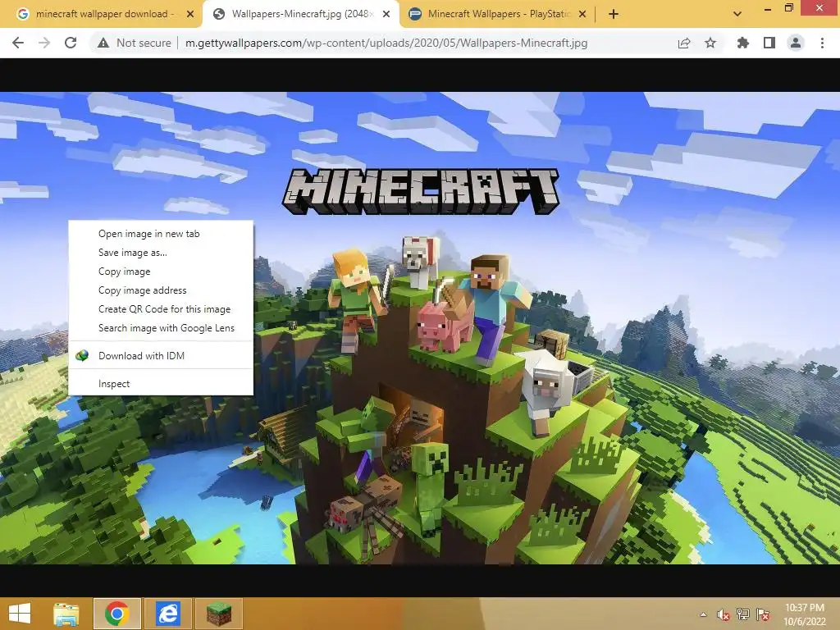The width and height of the screenshot is (840, 630).
Task: Toggle the Chrome side panel
Action: click(769, 43)
